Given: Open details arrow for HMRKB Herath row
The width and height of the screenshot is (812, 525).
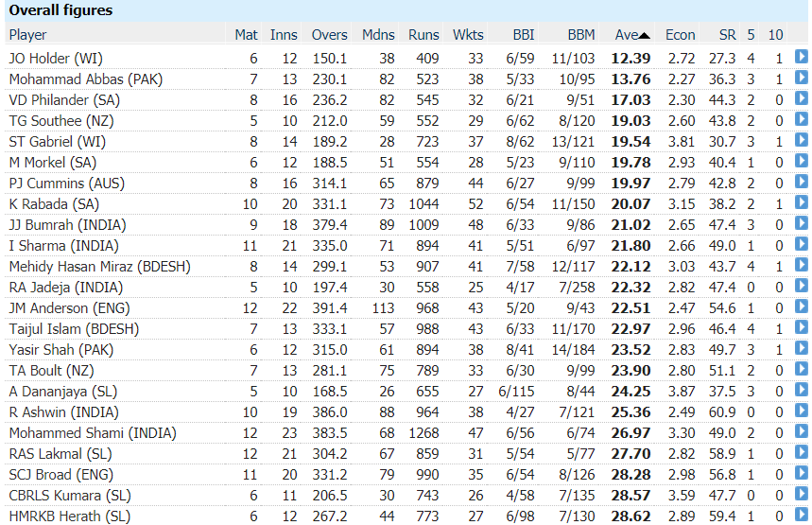Looking at the screenshot, I should (x=801, y=514).
